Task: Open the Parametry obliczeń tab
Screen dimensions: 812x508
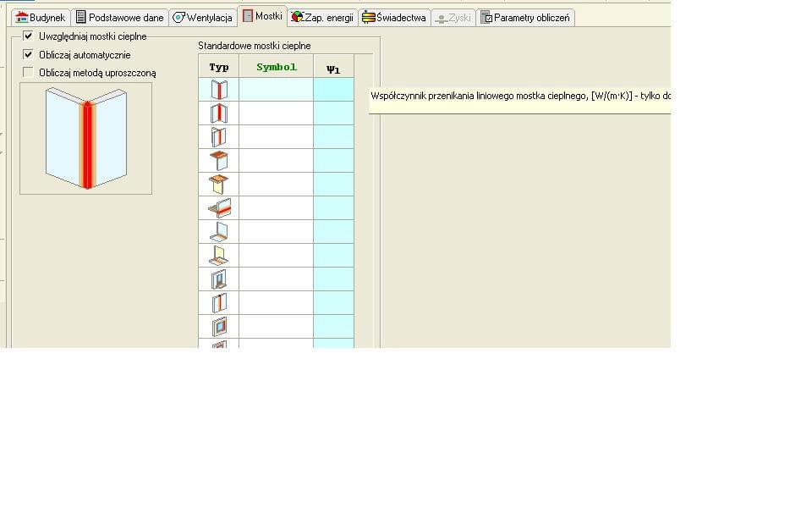Action: click(525, 18)
